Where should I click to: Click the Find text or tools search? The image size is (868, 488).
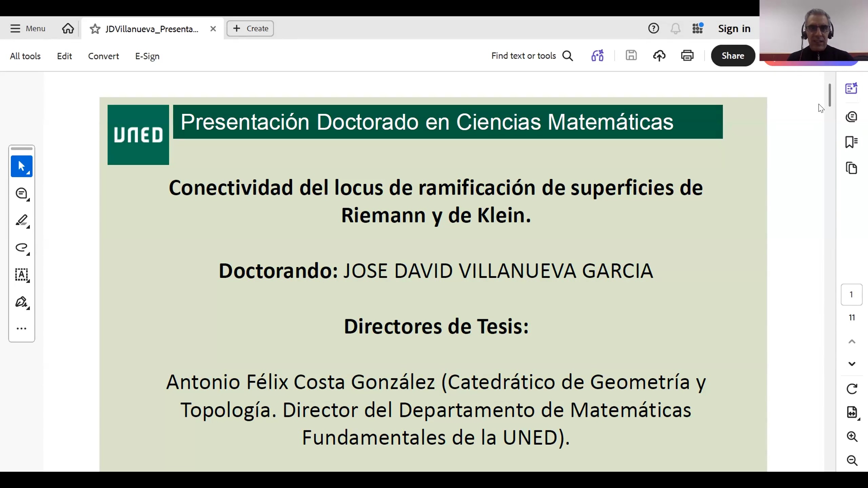coord(532,56)
